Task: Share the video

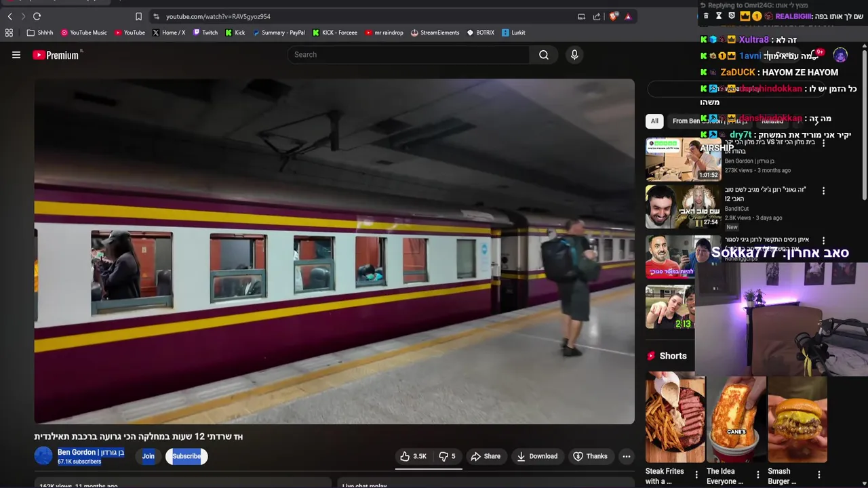Action: coord(486,456)
